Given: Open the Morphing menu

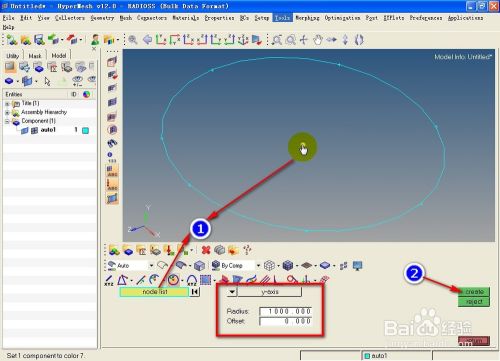Looking at the screenshot, I should tap(307, 18).
